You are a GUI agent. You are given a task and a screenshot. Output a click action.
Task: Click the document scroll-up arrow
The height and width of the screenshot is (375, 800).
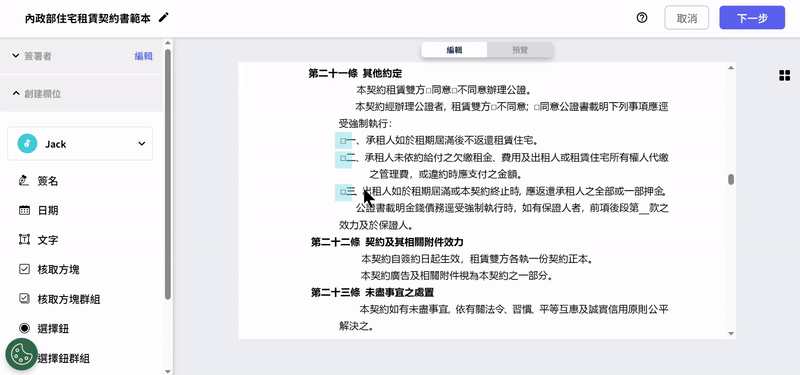click(x=731, y=68)
